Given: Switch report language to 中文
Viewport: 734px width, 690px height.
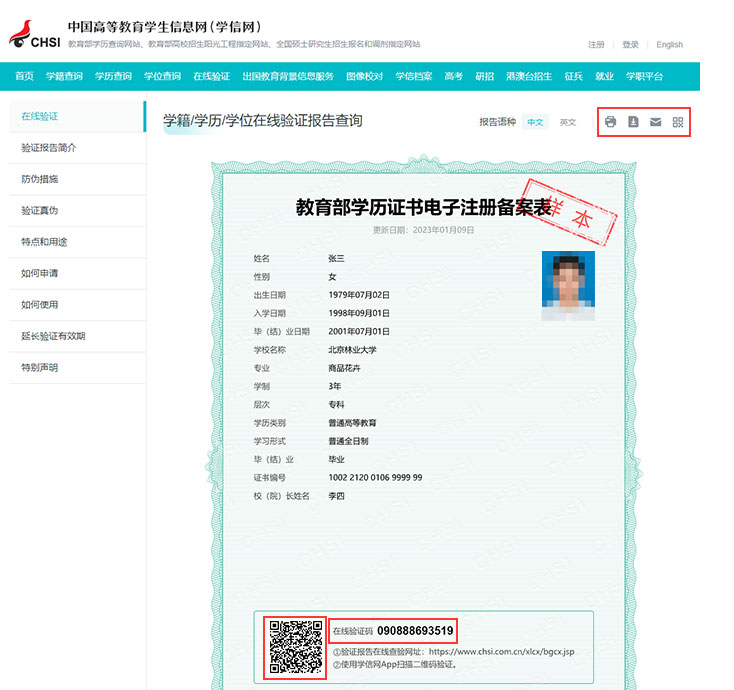Looking at the screenshot, I should click(535, 122).
